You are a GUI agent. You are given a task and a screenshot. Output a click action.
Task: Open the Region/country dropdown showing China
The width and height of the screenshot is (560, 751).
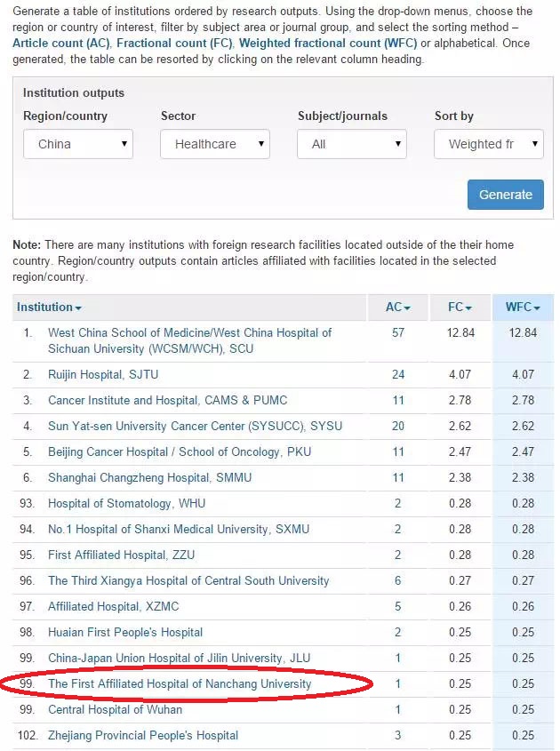pyautogui.click(x=78, y=144)
